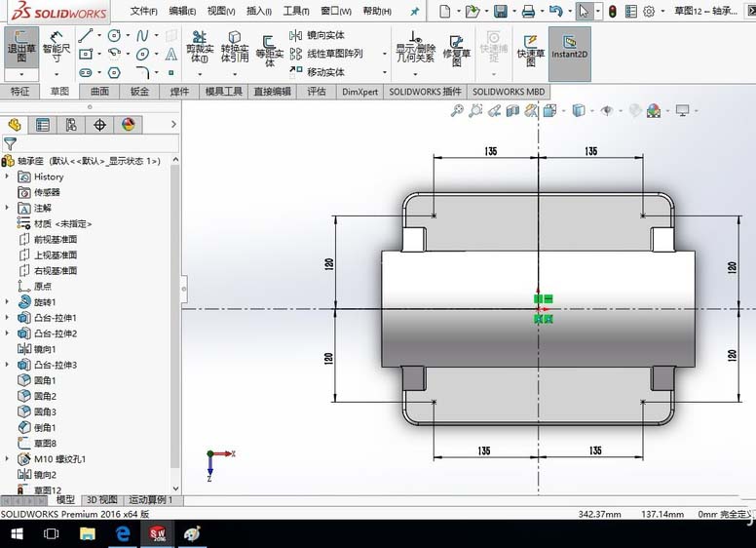The image size is (756, 548).
Task: Open the FeatureManager design tree tab
Action: click(15, 125)
